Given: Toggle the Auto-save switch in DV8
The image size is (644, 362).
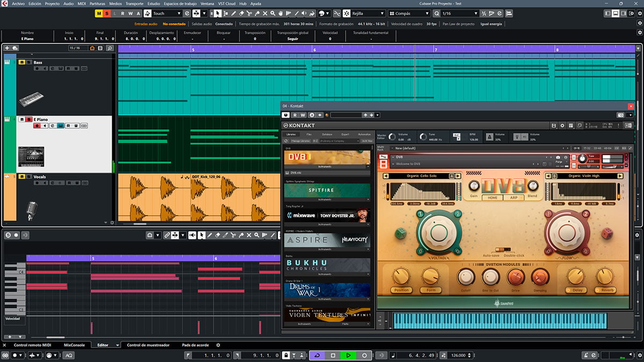Looking at the screenshot, I should click(x=503, y=249).
